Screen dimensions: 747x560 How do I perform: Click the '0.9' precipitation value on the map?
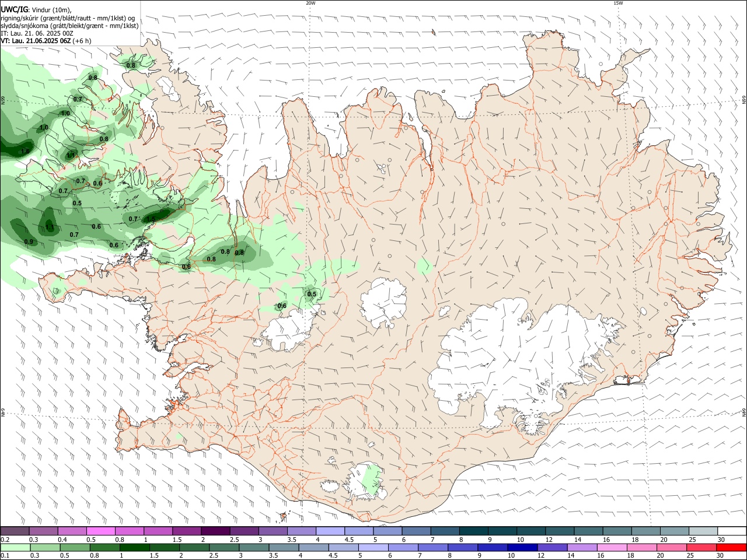click(29, 242)
